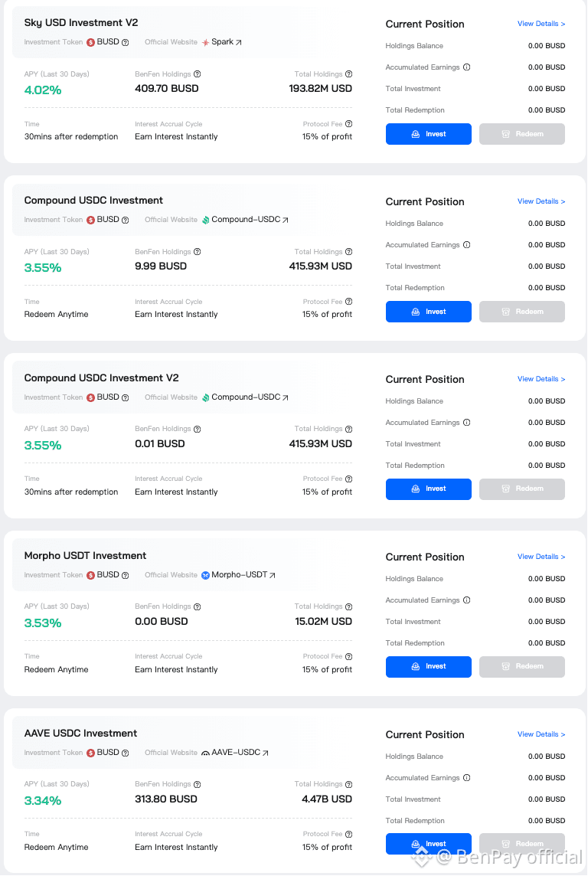Open Spark official website link
The width and height of the screenshot is (588, 876).
(226, 42)
